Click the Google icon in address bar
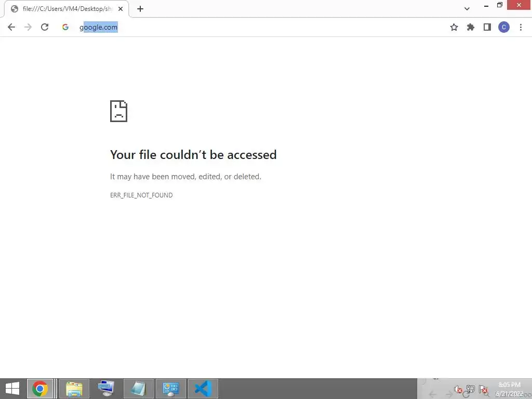 [65, 27]
